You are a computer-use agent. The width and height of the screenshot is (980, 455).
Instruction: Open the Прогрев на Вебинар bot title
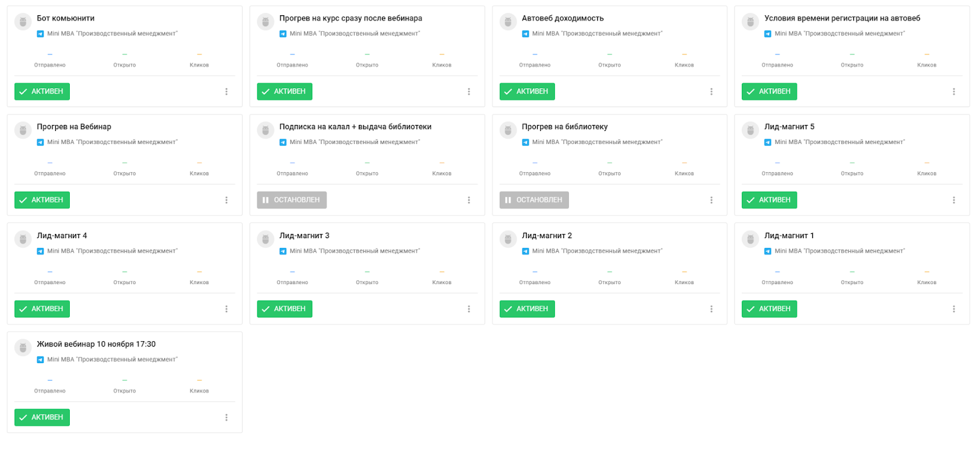74,127
